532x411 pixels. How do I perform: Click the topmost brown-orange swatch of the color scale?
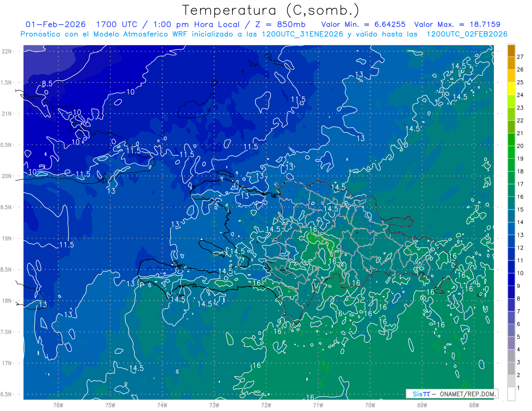tap(512, 51)
